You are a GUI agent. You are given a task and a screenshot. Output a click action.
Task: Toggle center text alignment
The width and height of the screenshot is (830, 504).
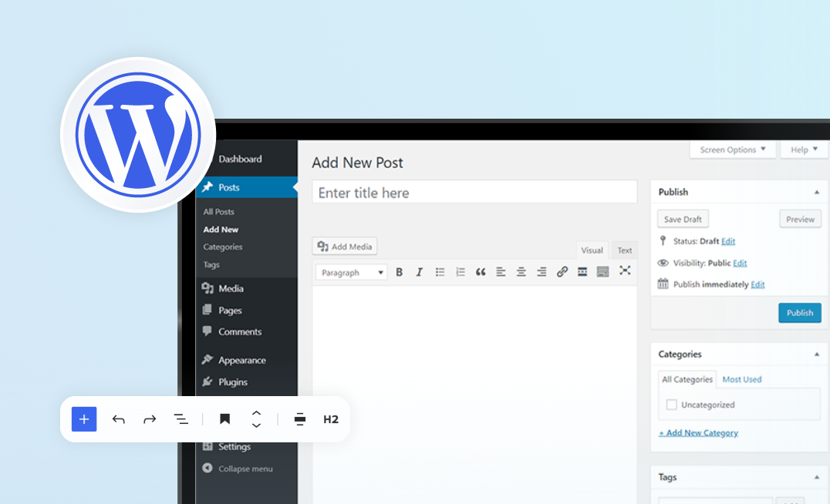[521, 271]
